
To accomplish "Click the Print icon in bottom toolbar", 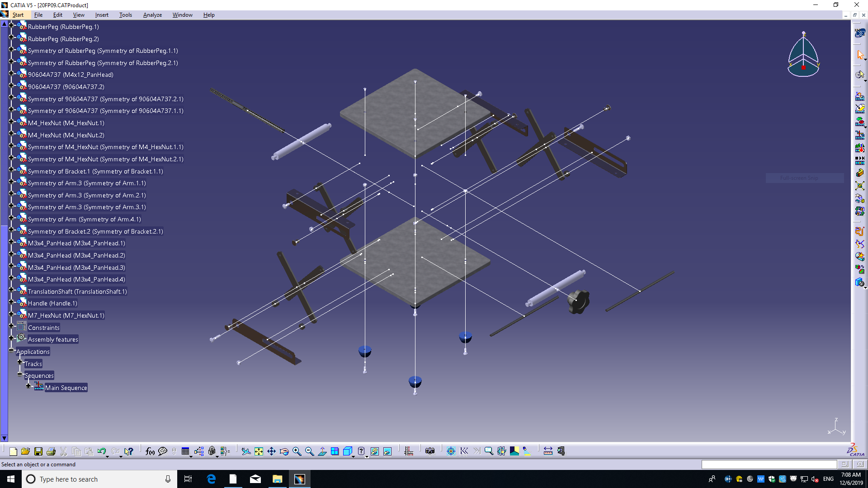I will click(x=51, y=451).
